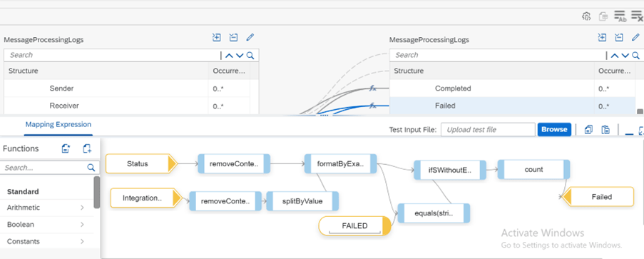The width and height of the screenshot is (644, 259).
Task: Go to next match in target search
Action: click(x=625, y=56)
